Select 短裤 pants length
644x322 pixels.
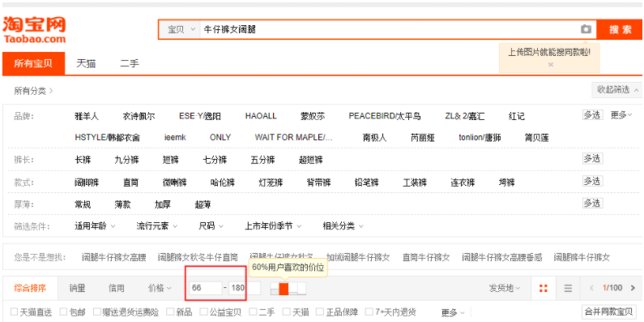(x=170, y=160)
